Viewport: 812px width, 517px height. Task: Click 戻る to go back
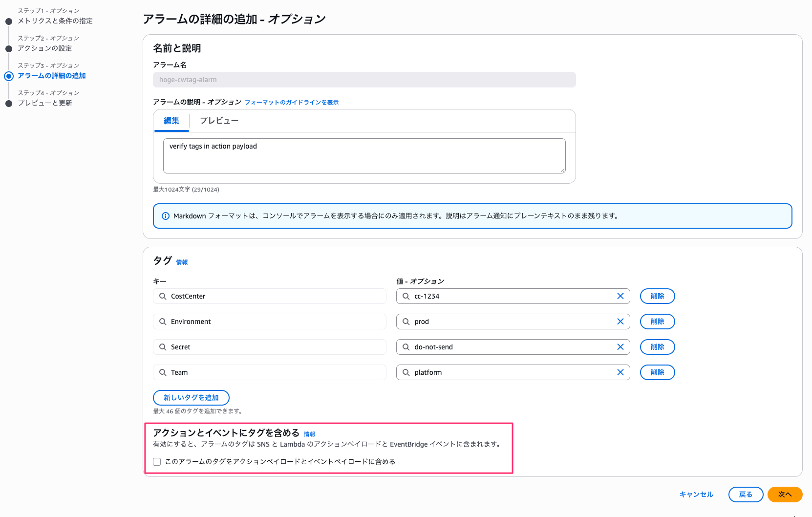tap(746, 495)
